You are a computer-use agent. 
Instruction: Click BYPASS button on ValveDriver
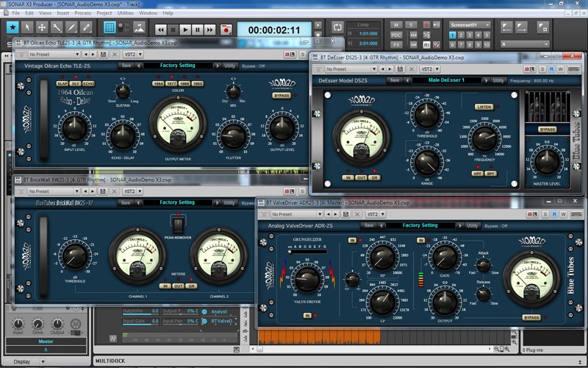531,318
